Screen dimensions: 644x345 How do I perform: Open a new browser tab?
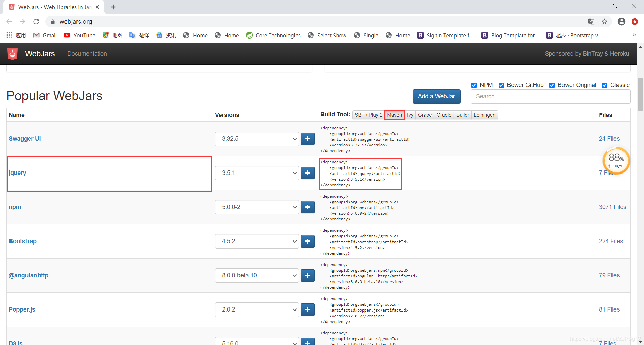coord(113,7)
